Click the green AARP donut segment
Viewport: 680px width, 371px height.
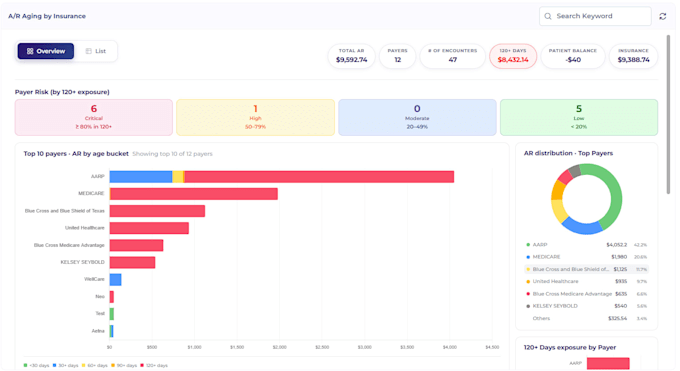click(615, 195)
